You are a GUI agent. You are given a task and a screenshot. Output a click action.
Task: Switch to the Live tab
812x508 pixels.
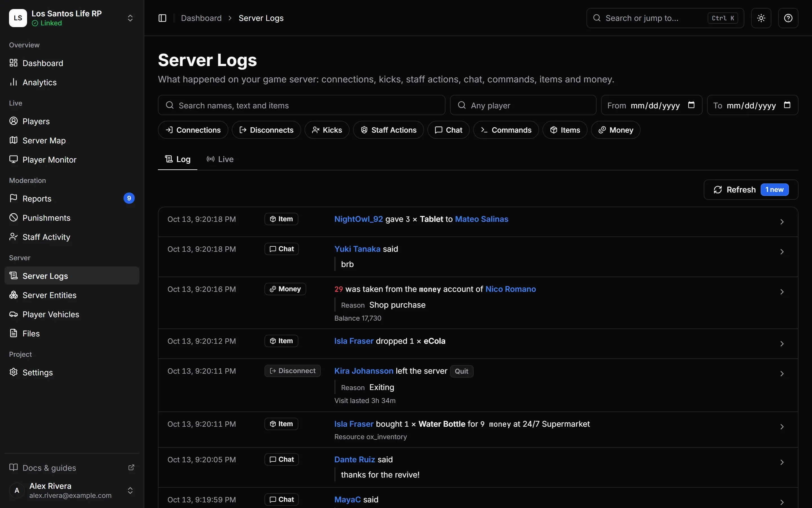coord(220,159)
